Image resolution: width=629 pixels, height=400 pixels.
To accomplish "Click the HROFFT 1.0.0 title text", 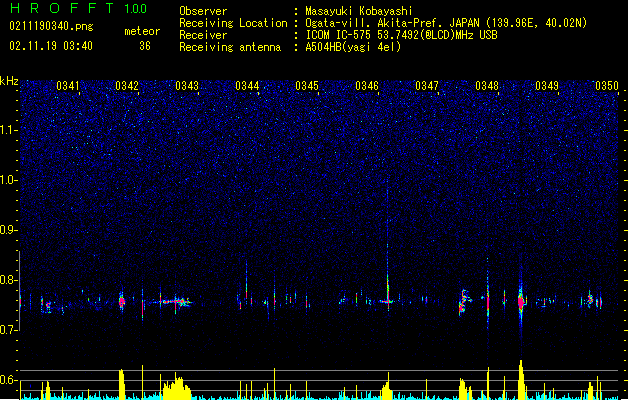I will point(78,8).
